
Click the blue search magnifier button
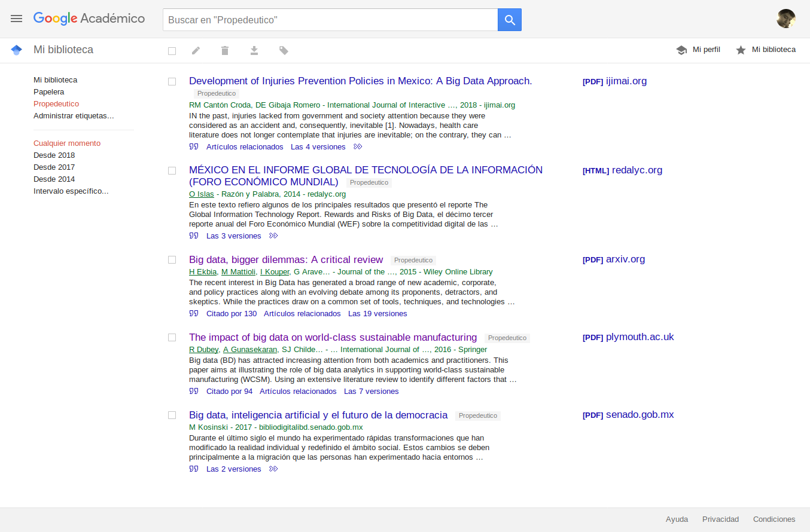point(510,20)
